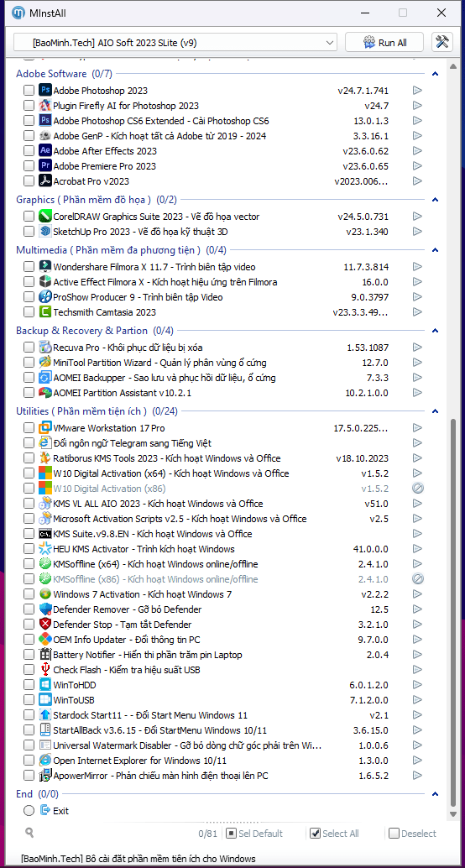Click the Open Internet Explorer icon
The width and height of the screenshot is (465, 868).
tap(44, 761)
